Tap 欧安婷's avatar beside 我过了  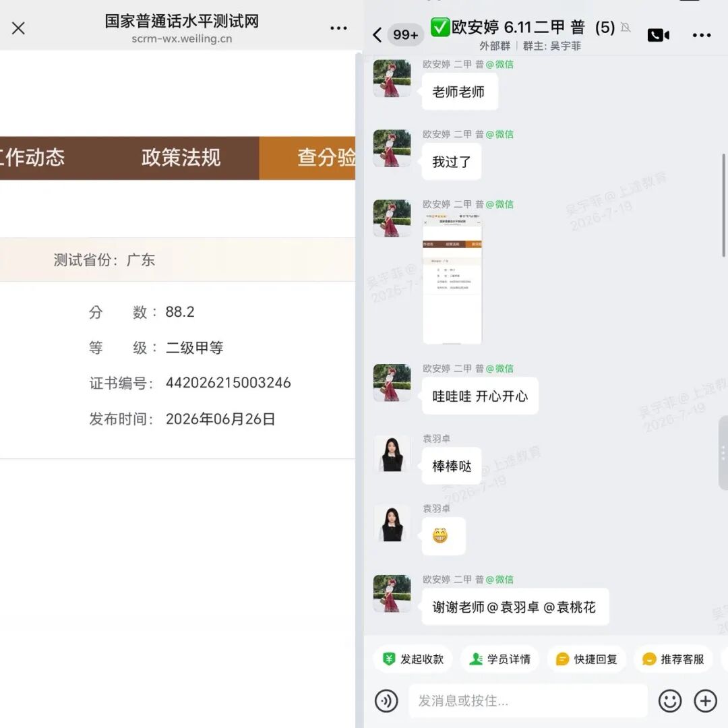tap(392, 148)
